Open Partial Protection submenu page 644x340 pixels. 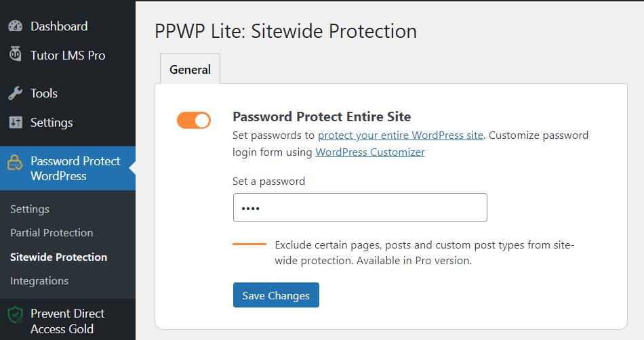tap(52, 232)
